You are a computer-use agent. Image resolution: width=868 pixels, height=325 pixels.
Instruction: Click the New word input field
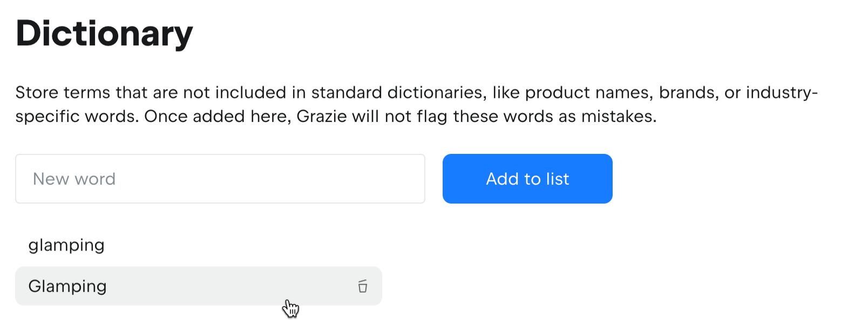[220, 179]
